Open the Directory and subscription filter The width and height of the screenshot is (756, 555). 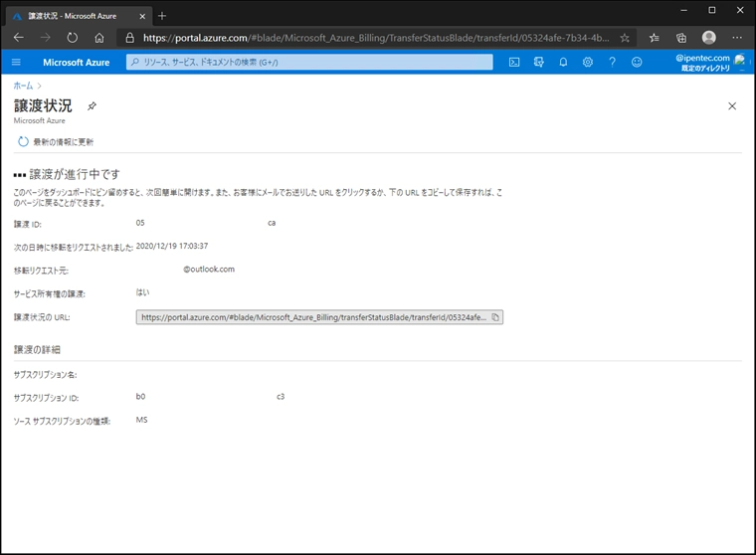[538, 63]
